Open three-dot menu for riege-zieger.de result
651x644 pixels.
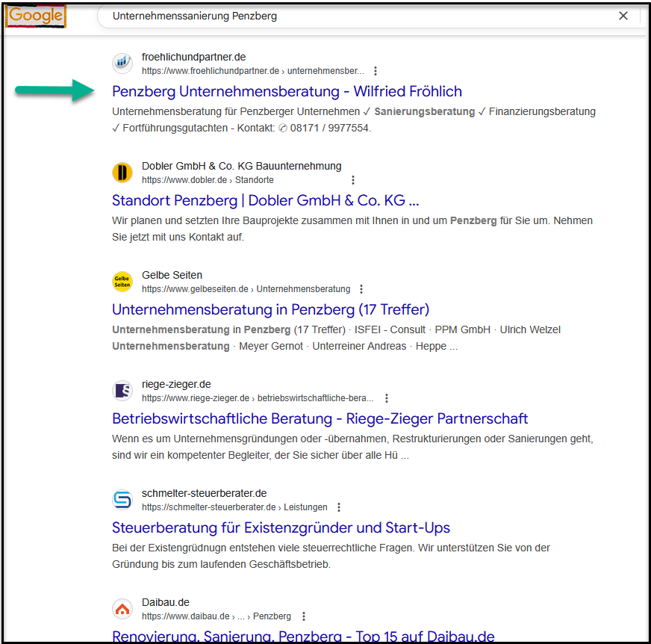pyautogui.click(x=386, y=398)
